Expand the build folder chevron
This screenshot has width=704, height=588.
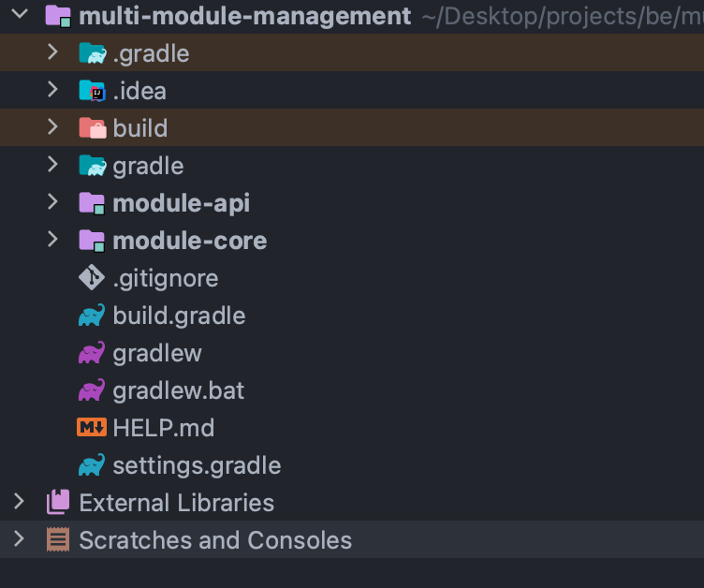coord(52,127)
